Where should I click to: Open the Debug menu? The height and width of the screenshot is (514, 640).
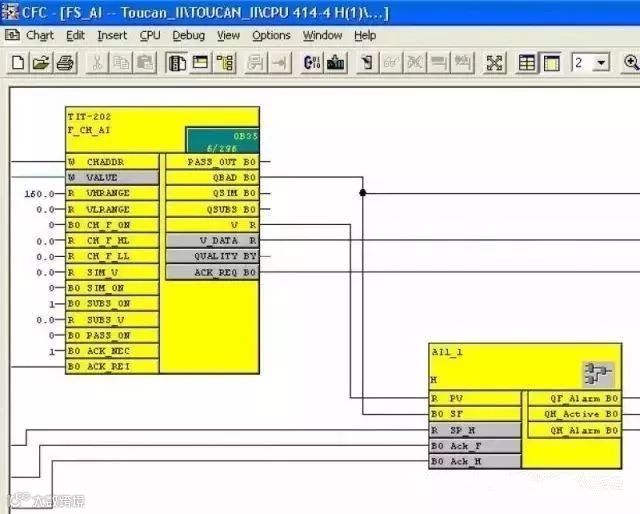click(x=188, y=36)
